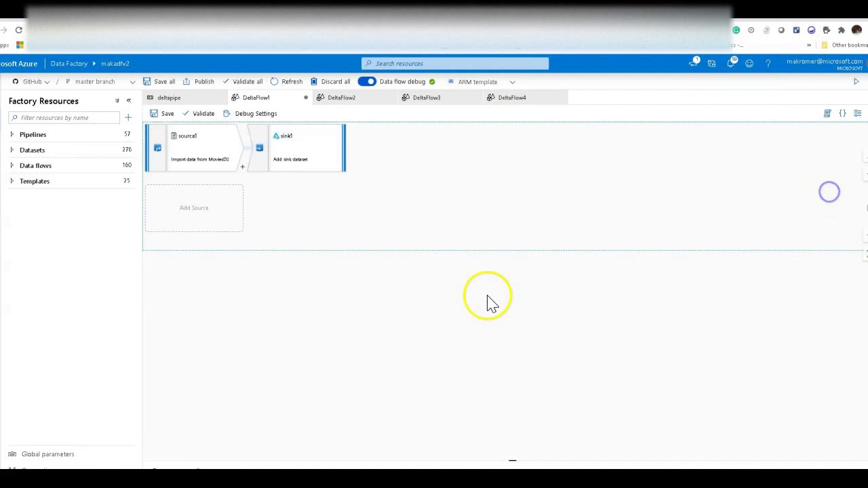This screenshot has height=488, width=868.
Task: Open the help question mark icon
Action: click(x=768, y=64)
